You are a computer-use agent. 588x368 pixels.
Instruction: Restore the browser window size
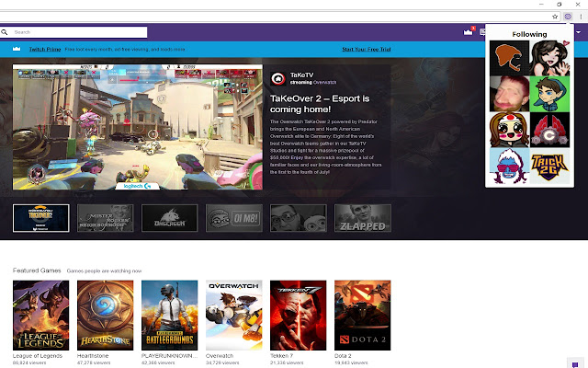coord(560,4)
